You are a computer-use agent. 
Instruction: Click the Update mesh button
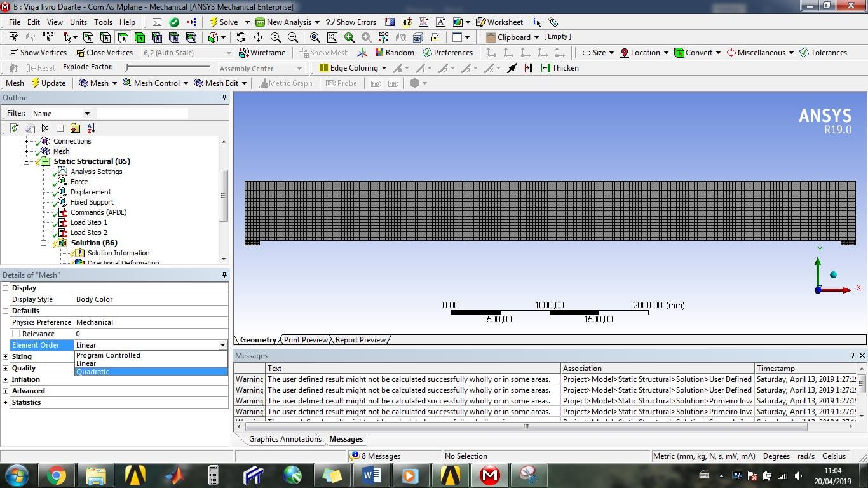[48, 83]
